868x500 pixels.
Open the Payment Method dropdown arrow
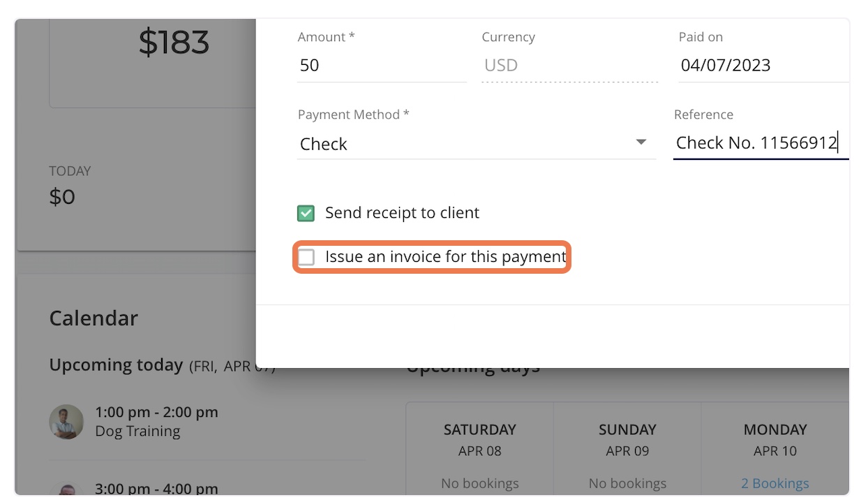click(x=641, y=142)
